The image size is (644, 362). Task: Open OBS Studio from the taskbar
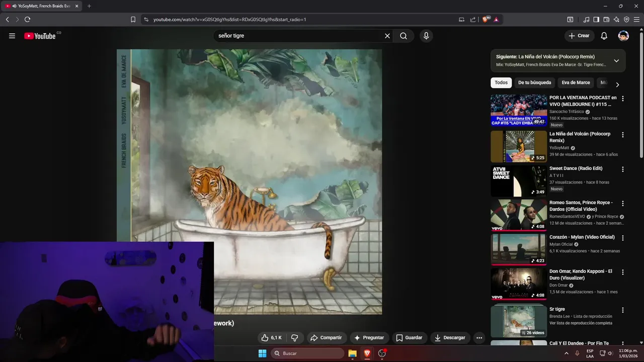pyautogui.click(x=382, y=353)
